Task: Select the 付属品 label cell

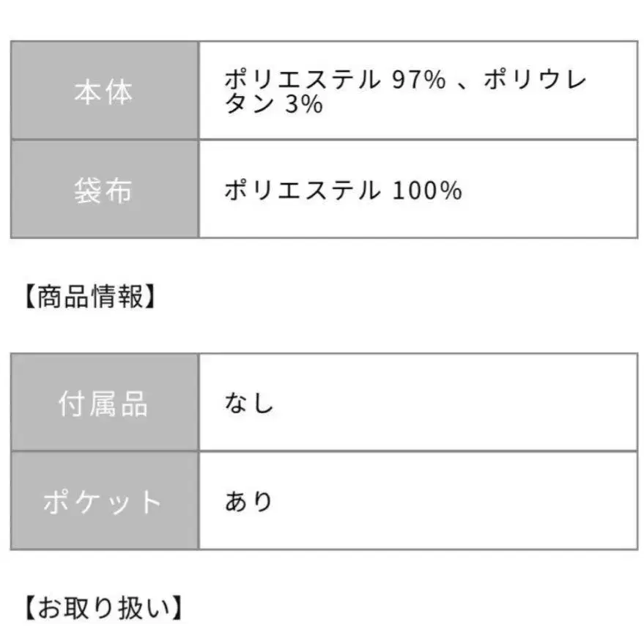Action: (103, 402)
